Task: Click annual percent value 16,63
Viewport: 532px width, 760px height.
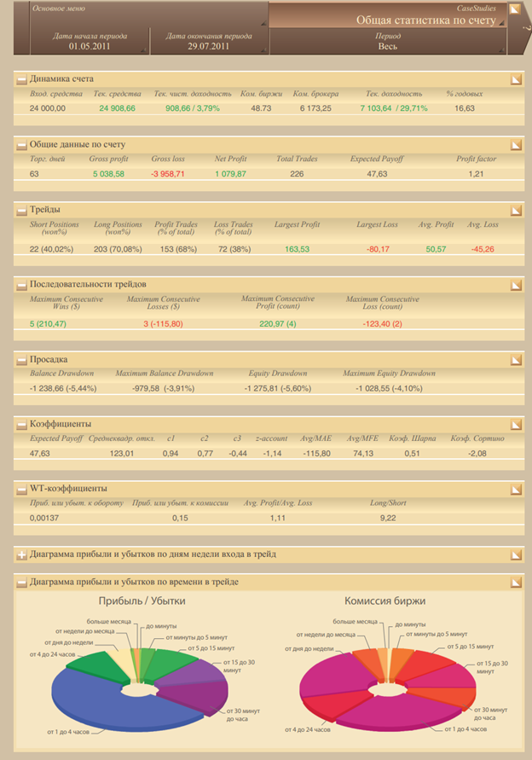Action: pos(465,108)
